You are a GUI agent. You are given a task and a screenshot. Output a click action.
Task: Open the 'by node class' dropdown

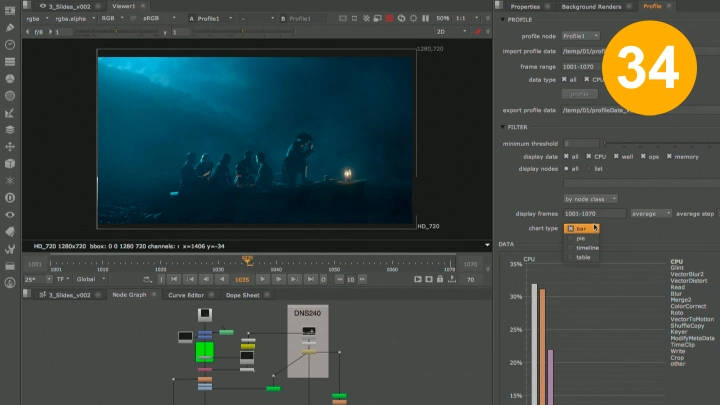click(x=591, y=199)
